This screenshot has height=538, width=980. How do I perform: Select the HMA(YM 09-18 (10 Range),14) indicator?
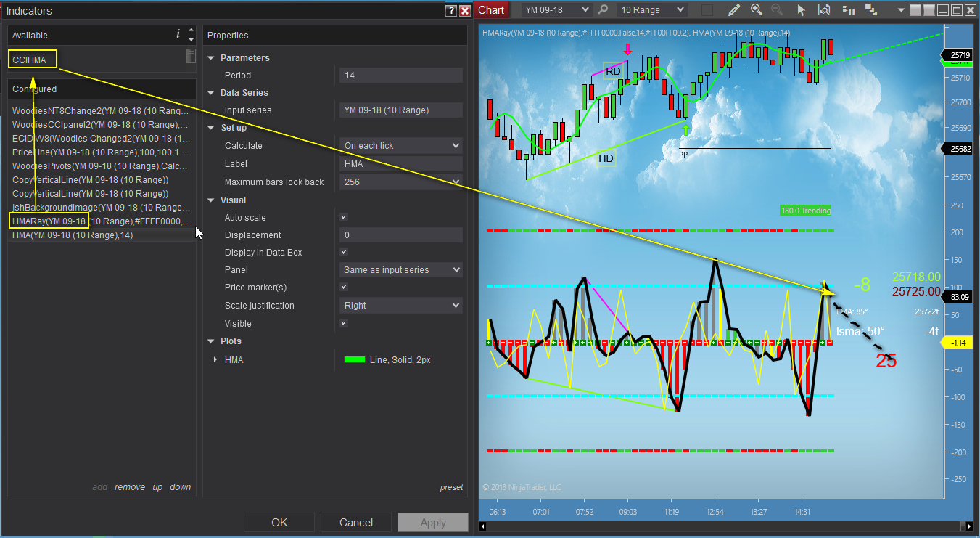[101, 235]
